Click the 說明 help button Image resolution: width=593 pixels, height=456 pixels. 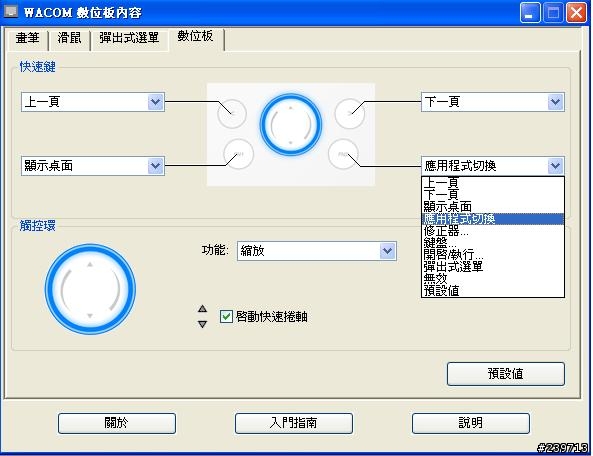point(470,423)
